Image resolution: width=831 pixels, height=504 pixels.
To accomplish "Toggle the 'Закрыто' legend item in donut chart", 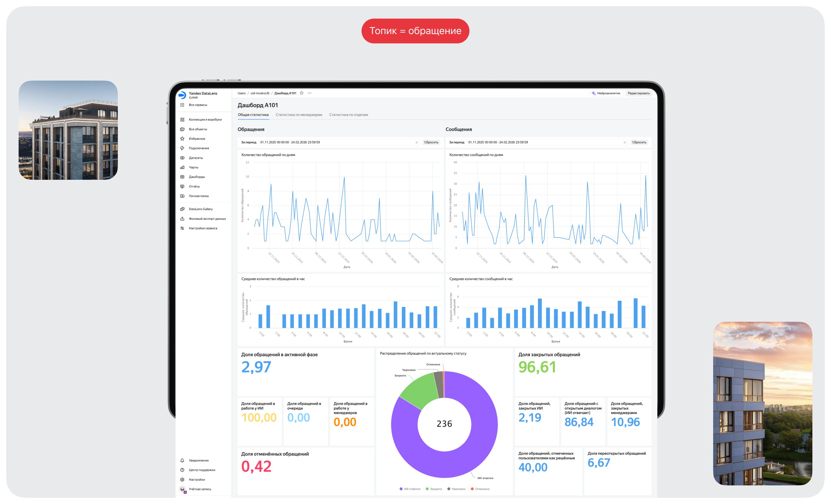I will click(x=434, y=489).
